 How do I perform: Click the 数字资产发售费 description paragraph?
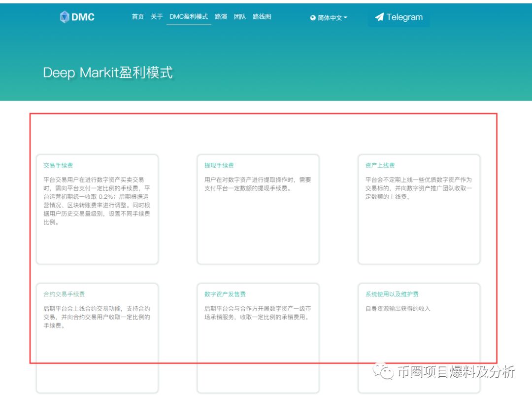[x=258, y=313]
